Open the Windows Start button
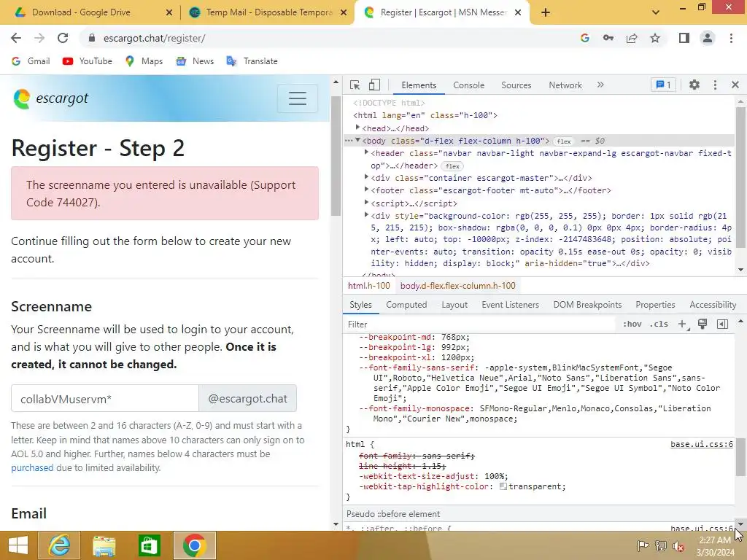 point(18,545)
